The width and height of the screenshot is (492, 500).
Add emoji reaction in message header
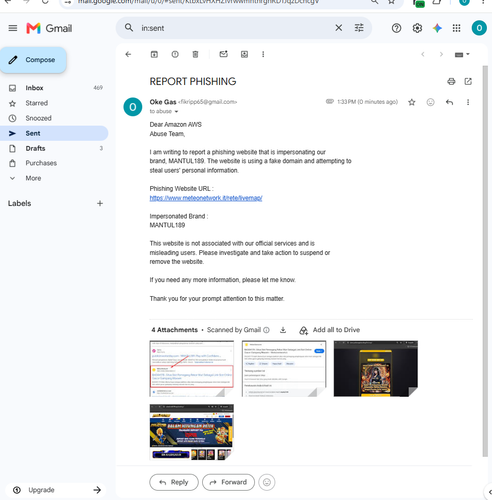[430, 102]
